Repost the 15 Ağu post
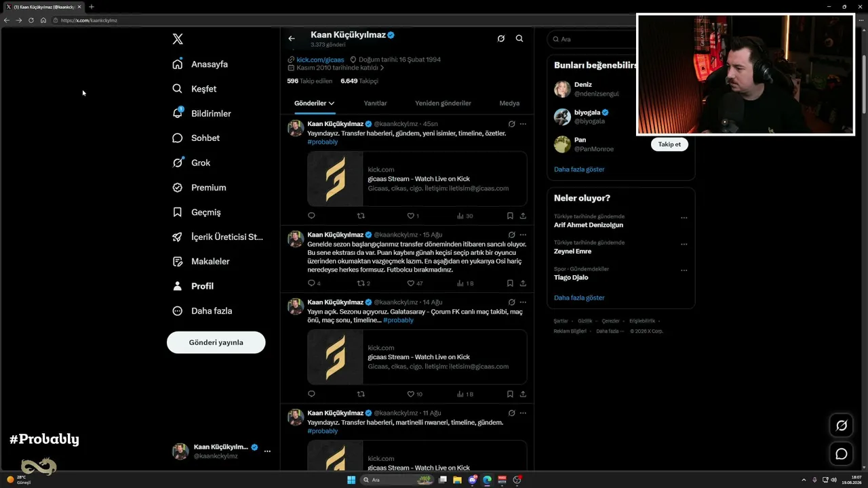This screenshot has width=868, height=488. coord(363,283)
